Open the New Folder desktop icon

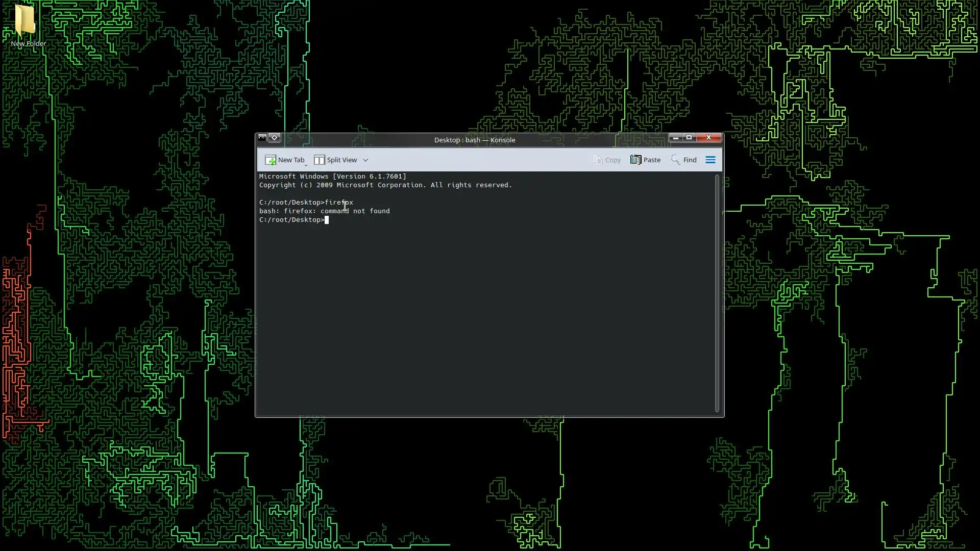tap(25, 21)
